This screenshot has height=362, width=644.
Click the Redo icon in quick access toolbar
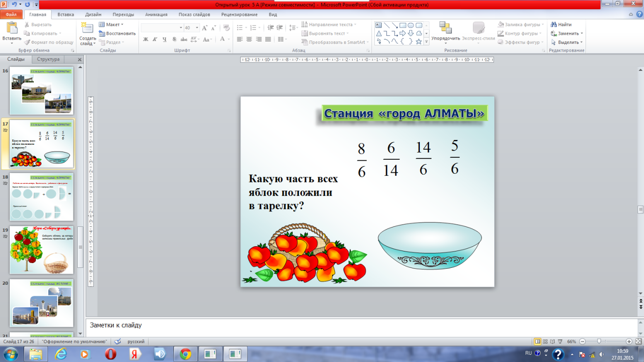point(27,4)
